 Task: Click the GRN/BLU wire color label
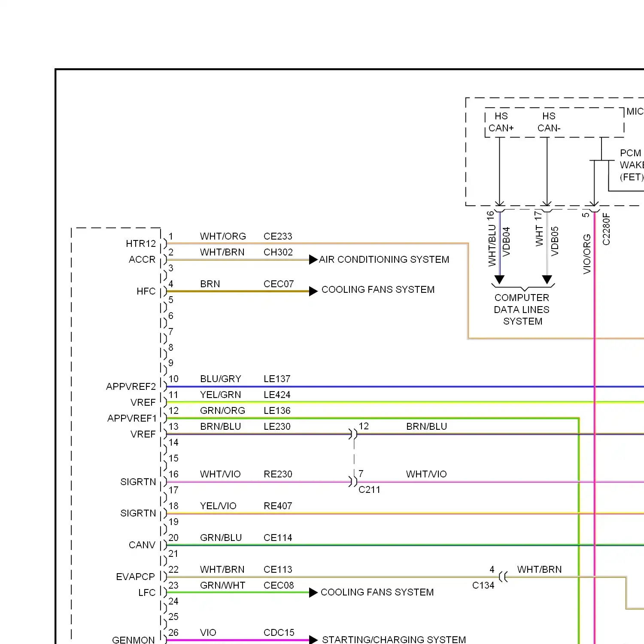221,538
